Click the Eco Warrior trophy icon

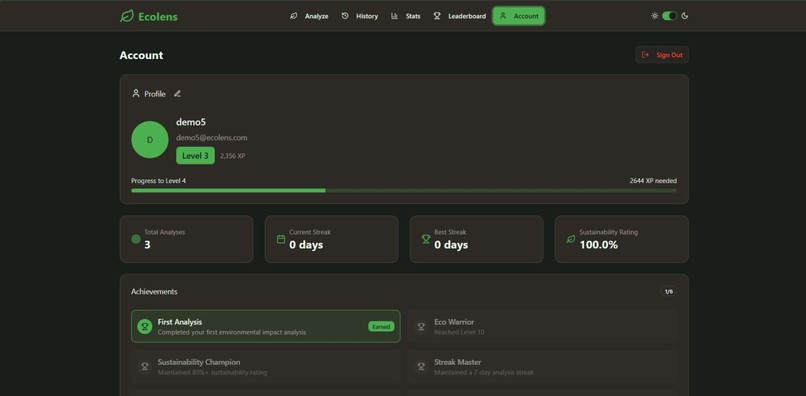(422, 327)
